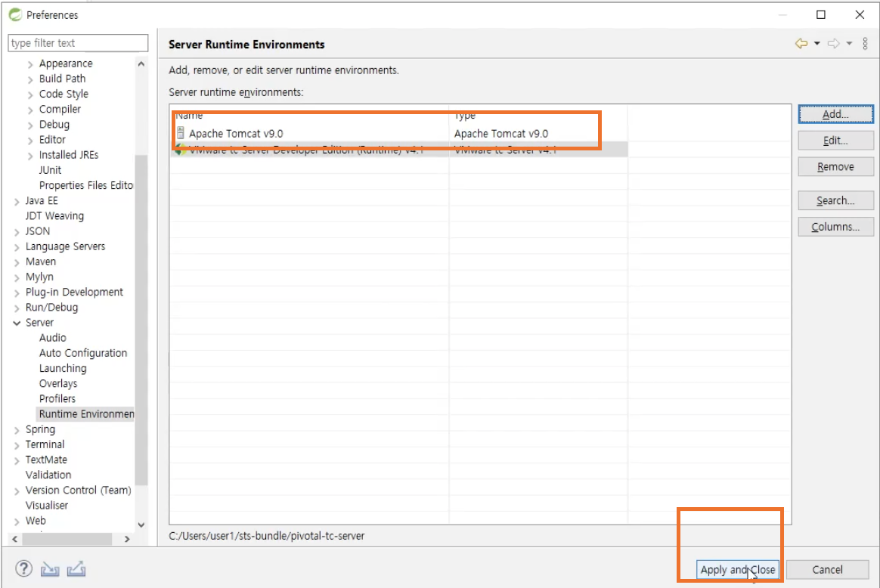
Task: Select JUnit in the preferences tree
Action: [50, 170]
